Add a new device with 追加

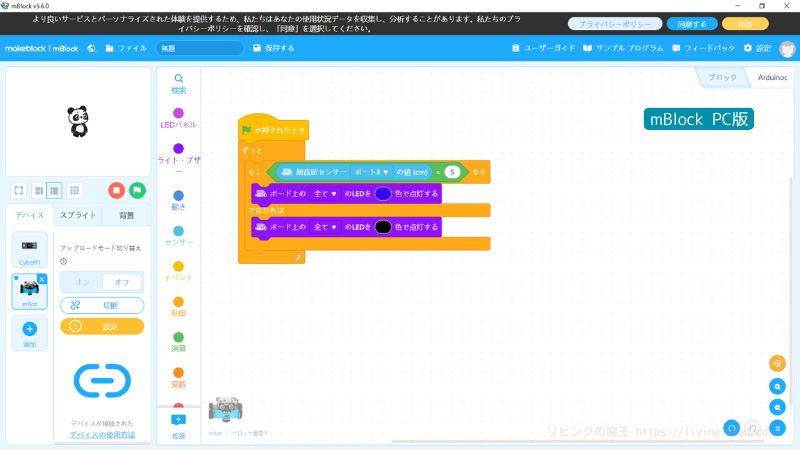pos(30,333)
